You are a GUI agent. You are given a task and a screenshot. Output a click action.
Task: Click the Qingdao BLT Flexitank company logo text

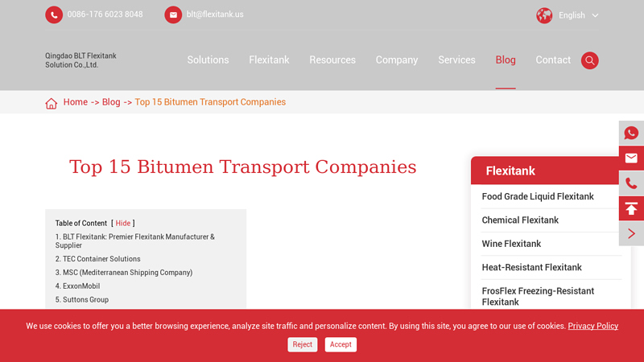[81, 60]
